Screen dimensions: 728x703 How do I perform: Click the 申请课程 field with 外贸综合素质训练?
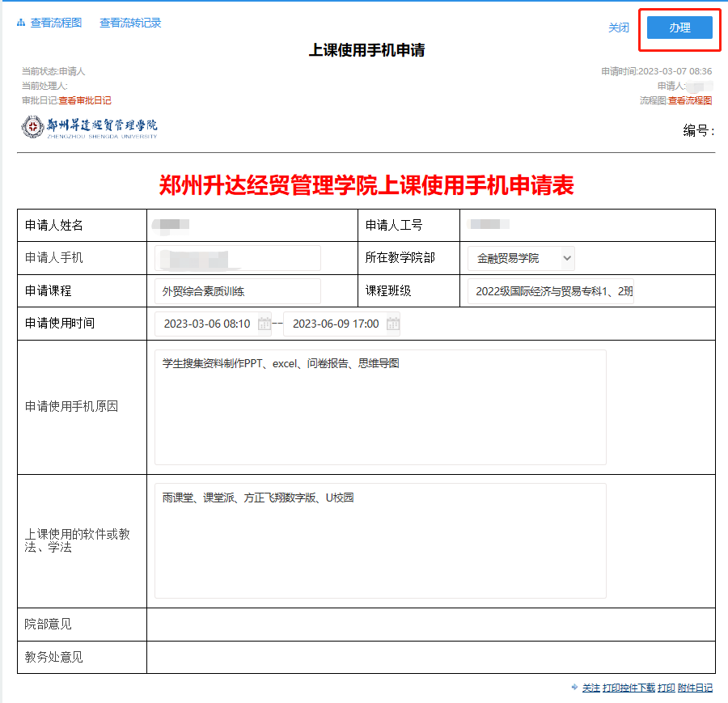coord(238,291)
